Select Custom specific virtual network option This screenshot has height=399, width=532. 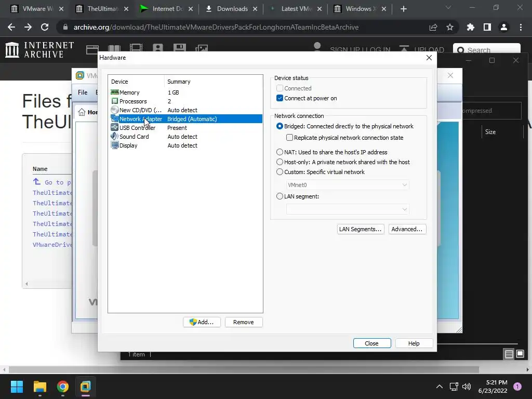[280, 171]
